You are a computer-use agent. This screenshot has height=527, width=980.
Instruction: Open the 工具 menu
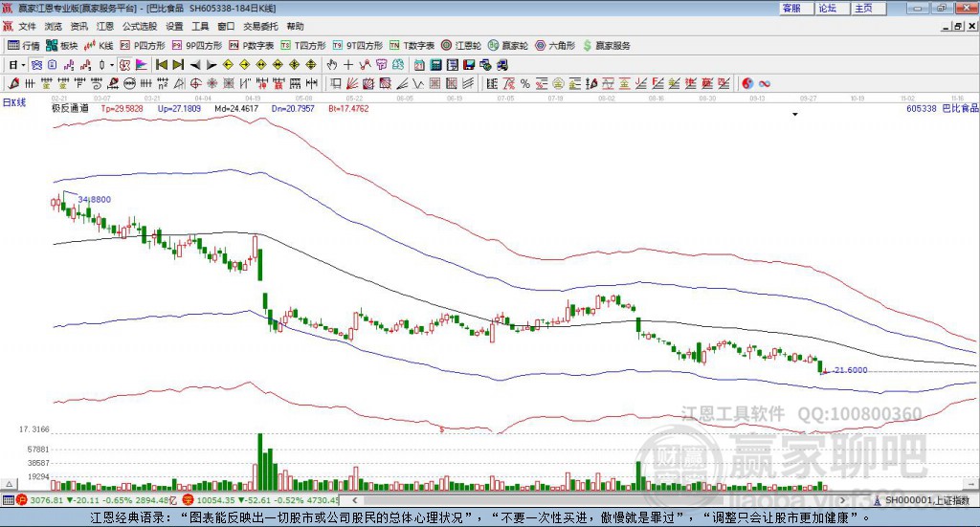click(200, 26)
